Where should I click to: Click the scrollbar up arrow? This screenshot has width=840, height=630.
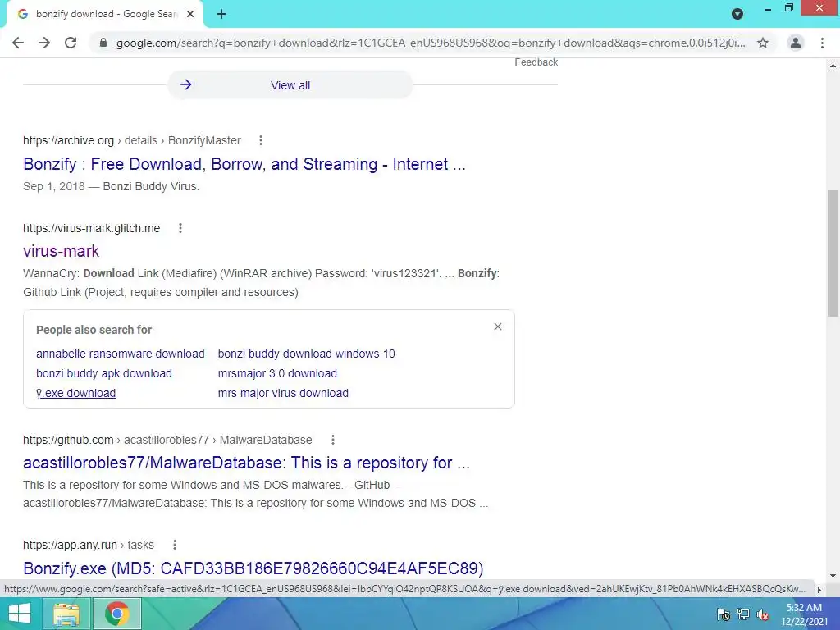click(833, 66)
